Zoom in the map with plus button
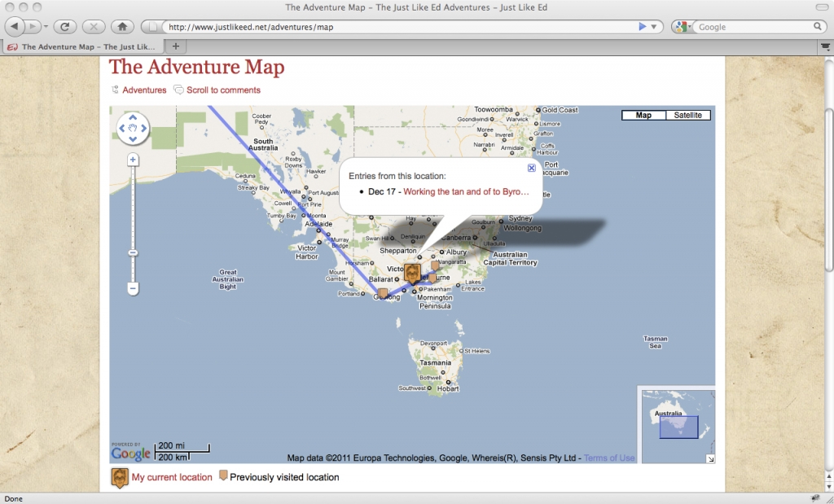This screenshot has height=504, width=834. [x=133, y=160]
